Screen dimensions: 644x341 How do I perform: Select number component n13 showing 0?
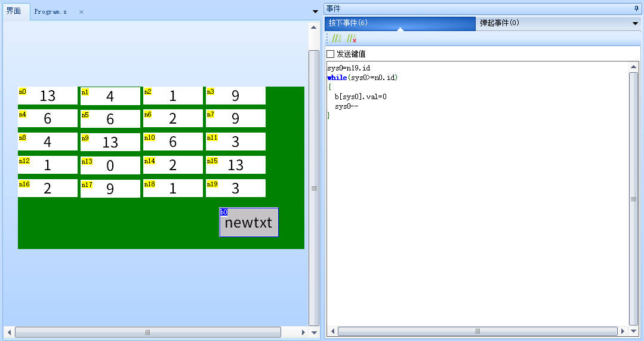(110, 165)
